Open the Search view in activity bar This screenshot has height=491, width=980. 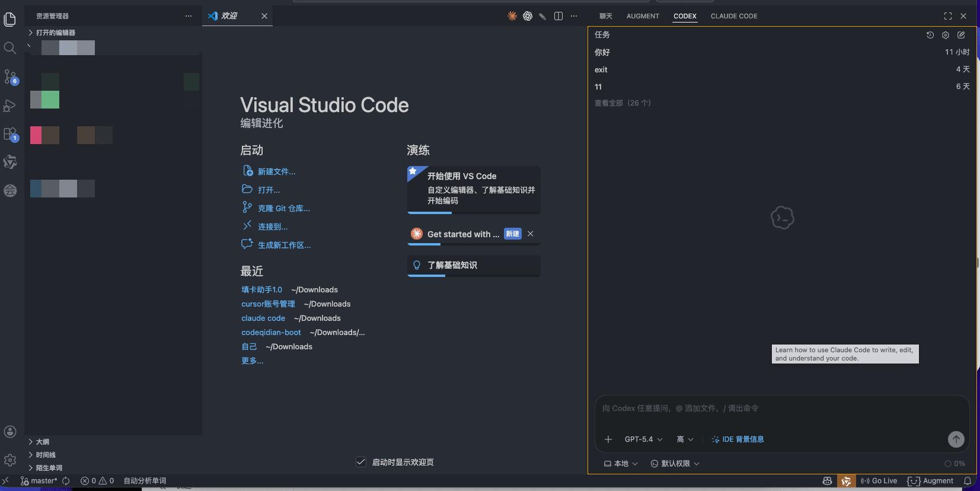pyautogui.click(x=10, y=48)
